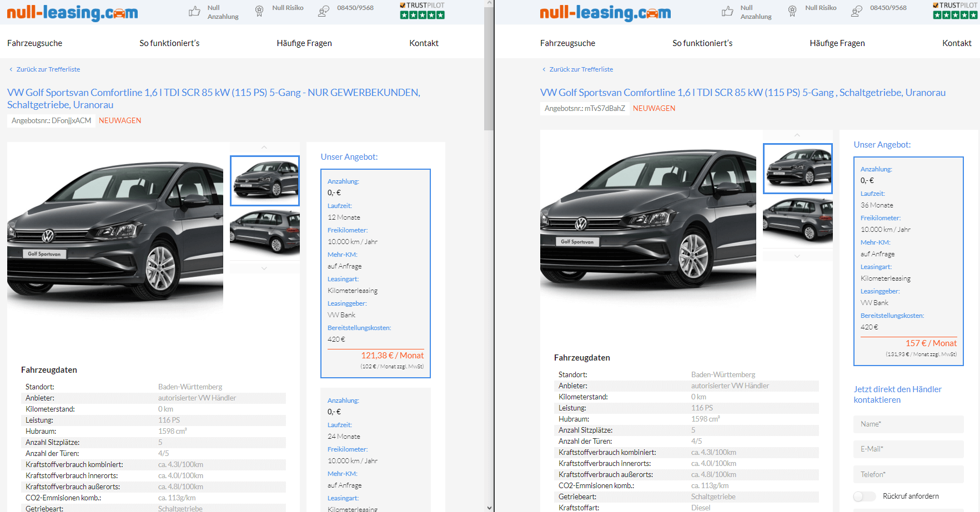Click scroll-down arrow of left window scrollbar

(x=489, y=508)
